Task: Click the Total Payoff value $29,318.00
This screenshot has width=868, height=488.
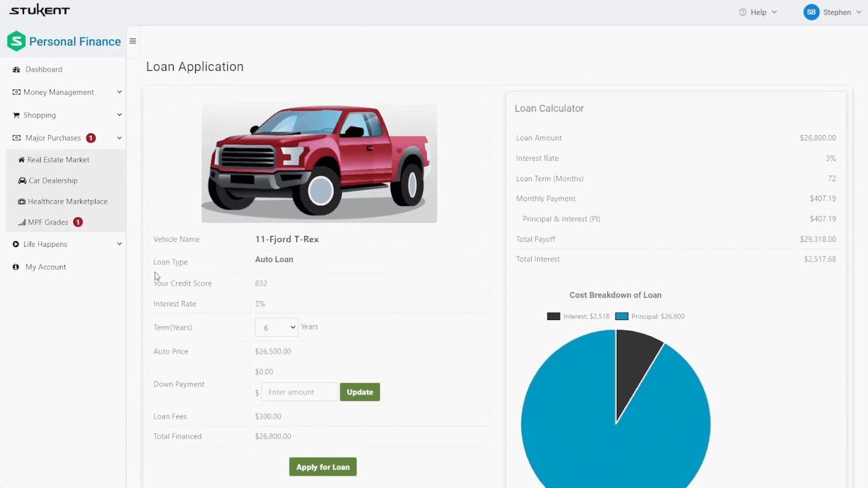Action: [x=818, y=239]
